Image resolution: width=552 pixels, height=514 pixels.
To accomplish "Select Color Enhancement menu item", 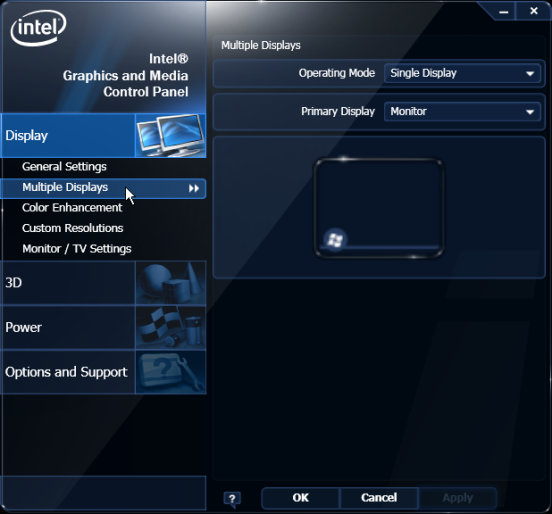I will 72,208.
